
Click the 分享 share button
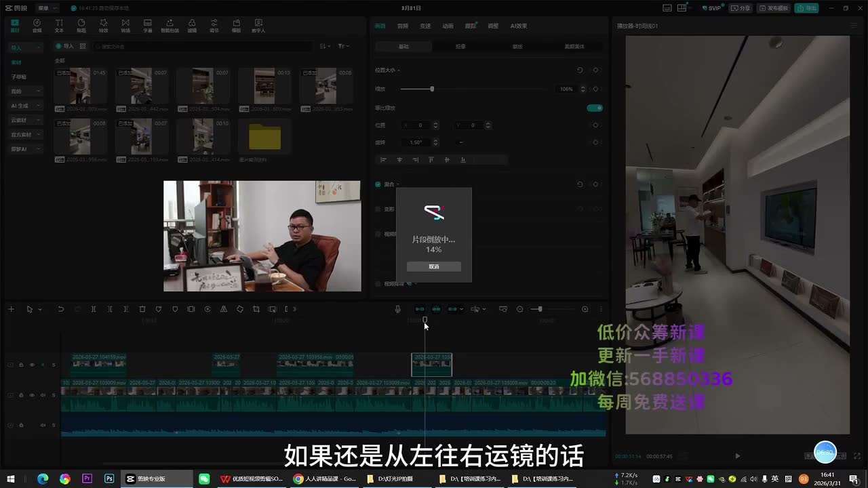click(x=741, y=8)
